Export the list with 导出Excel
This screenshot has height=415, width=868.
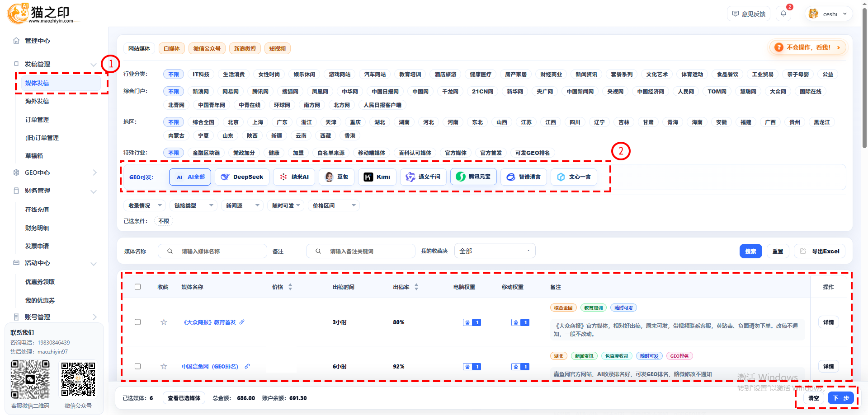[820, 251]
